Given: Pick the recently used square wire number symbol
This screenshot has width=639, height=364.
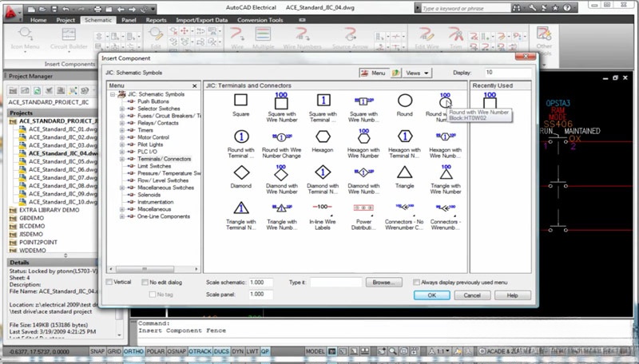Looking at the screenshot, I should 490,101.
